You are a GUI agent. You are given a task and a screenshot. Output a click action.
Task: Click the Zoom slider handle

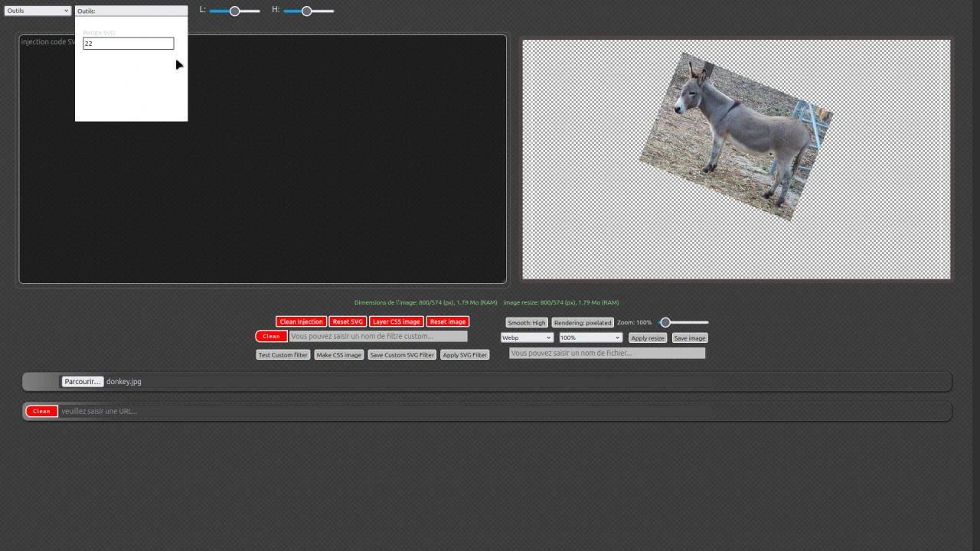(665, 322)
